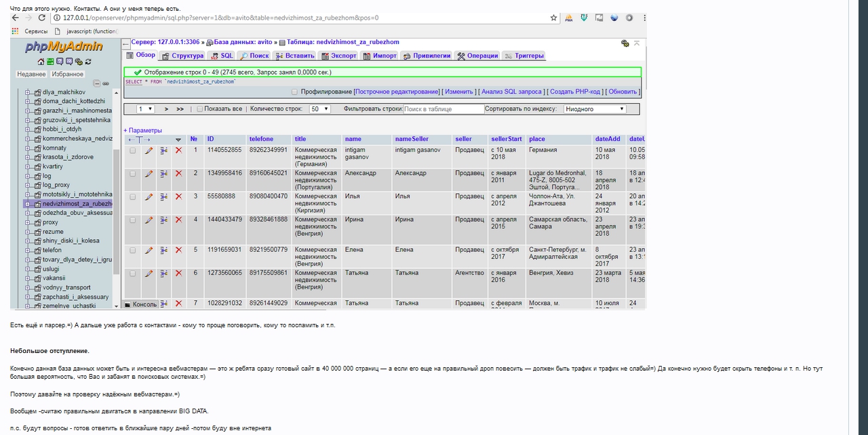Viewport: 868px width, 435px height.
Task: Edit row 5 with the pencil icon
Action: (149, 250)
